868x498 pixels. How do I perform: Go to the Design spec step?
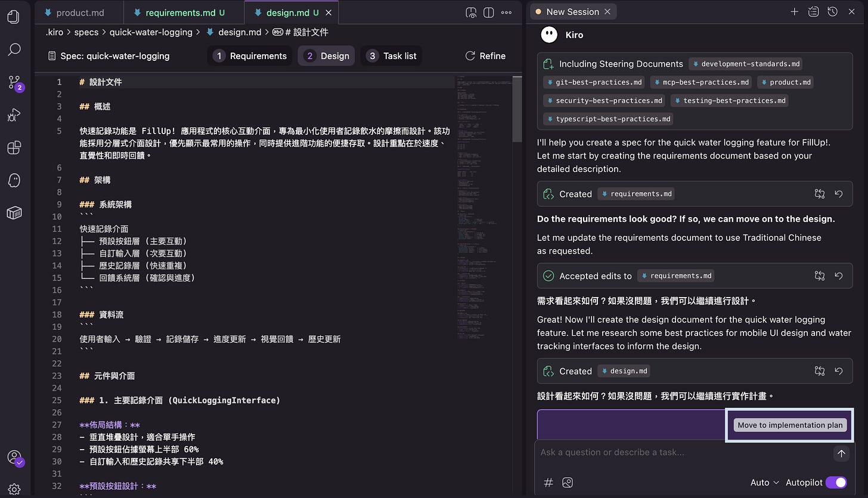[x=326, y=56]
